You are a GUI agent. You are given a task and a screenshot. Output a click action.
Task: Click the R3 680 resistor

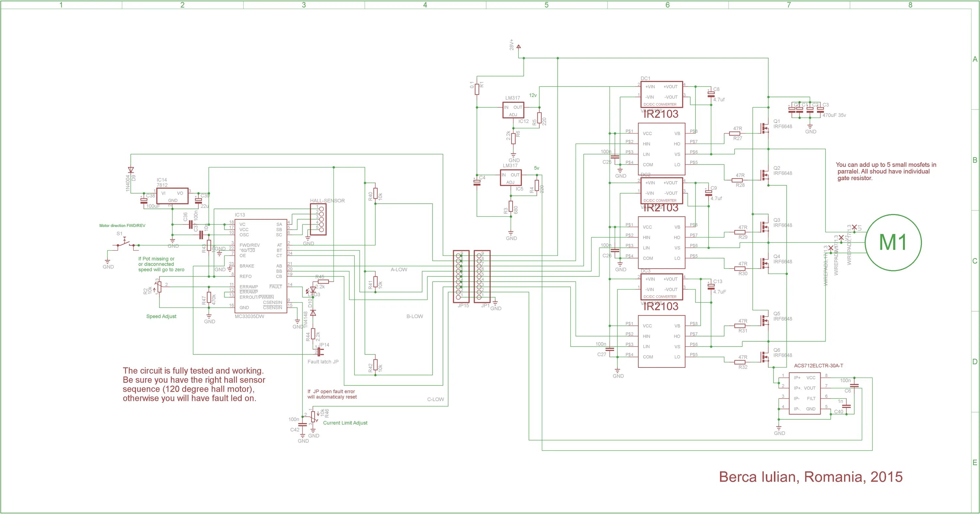pyautogui.click(x=511, y=206)
